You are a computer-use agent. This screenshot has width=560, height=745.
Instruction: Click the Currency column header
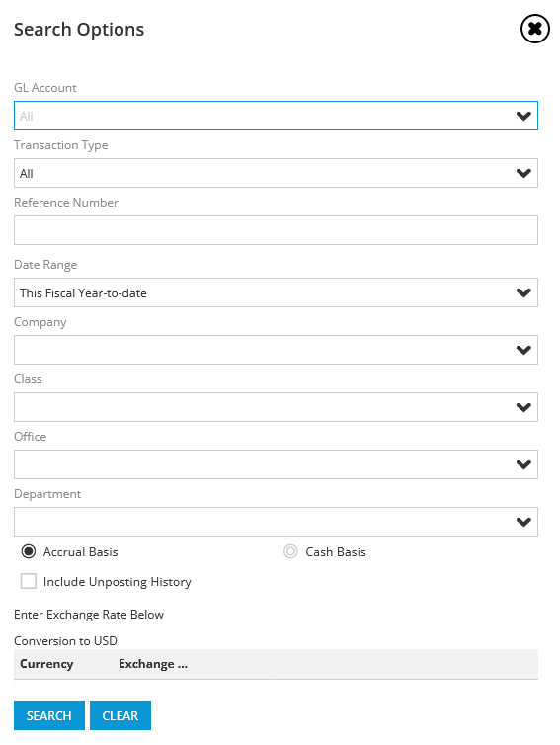[x=46, y=664]
